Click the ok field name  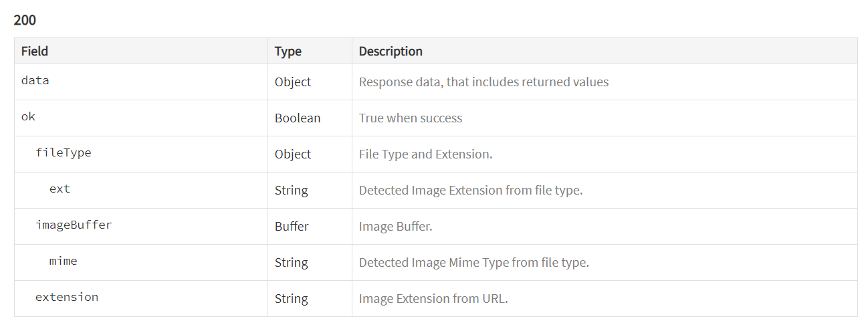(28, 116)
